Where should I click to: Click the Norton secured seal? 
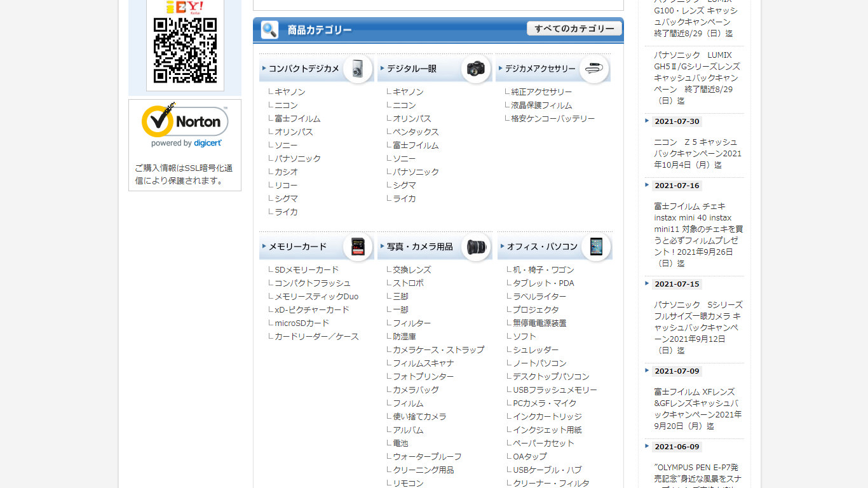click(185, 125)
